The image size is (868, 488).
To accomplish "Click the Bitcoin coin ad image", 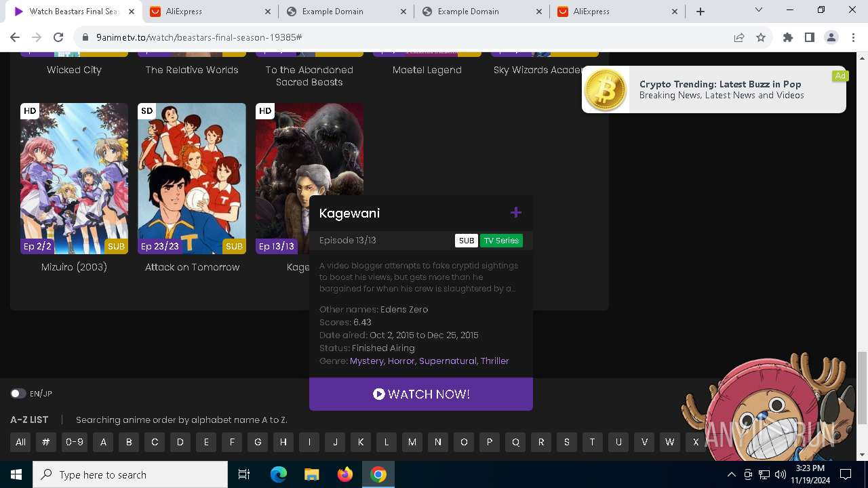I will tap(606, 89).
